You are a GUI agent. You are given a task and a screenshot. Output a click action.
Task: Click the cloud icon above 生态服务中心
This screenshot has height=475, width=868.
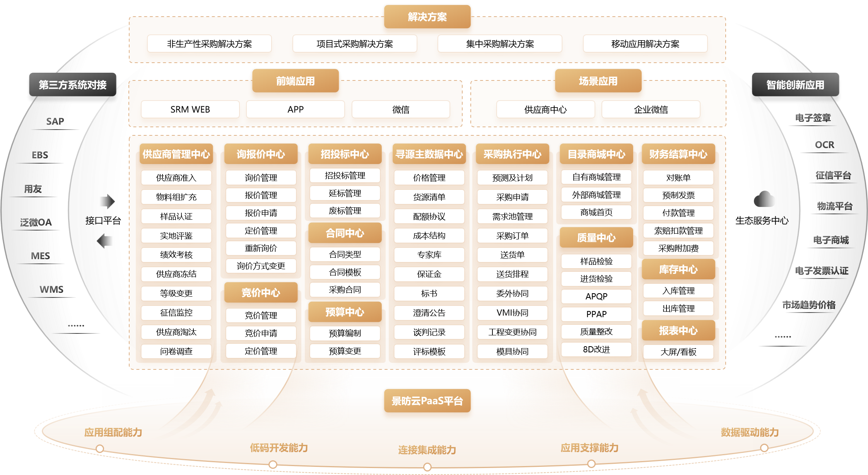[764, 199]
